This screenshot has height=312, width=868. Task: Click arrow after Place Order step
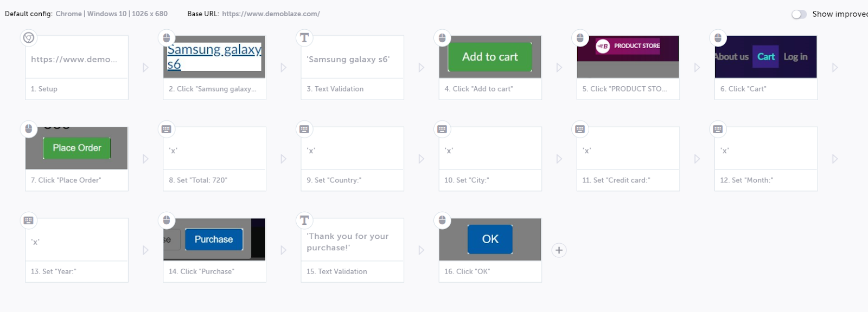tap(145, 159)
